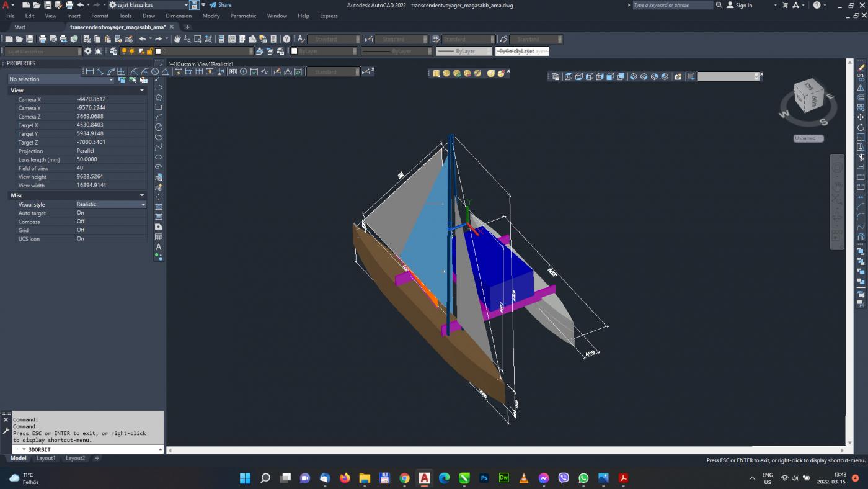Image resolution: width=868 pixels, height=489 pixels.
Task: Collapse the View properties section
Action: click(141, 91)
